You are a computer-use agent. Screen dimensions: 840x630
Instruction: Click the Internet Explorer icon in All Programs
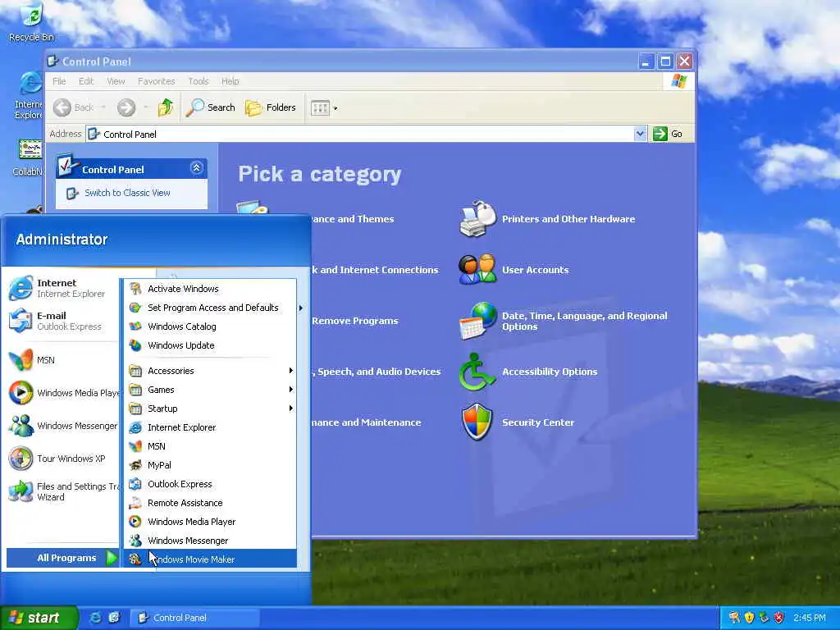click(x=135, y=427)
